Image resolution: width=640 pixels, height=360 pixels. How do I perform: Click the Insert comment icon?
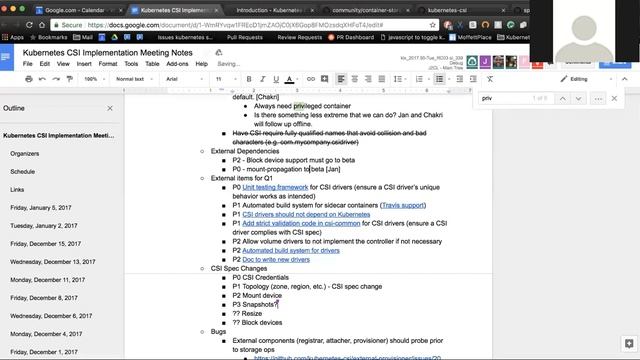pyautogui.click(x=324, y=79)
